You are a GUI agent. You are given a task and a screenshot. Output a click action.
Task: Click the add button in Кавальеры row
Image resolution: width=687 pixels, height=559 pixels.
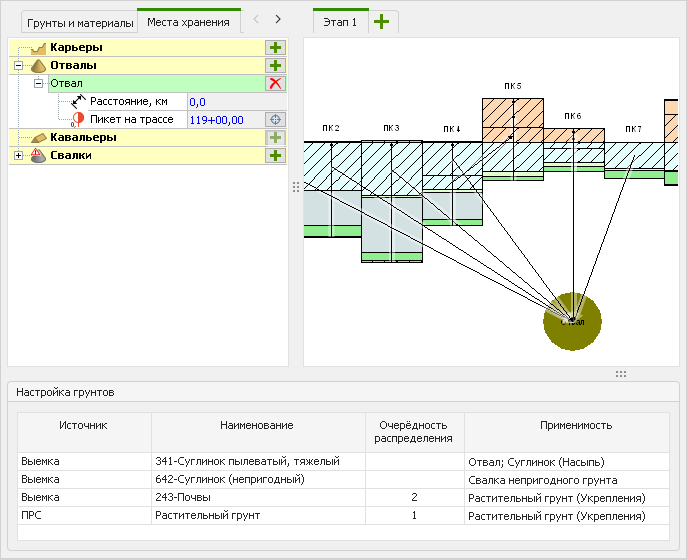(275, 137)
